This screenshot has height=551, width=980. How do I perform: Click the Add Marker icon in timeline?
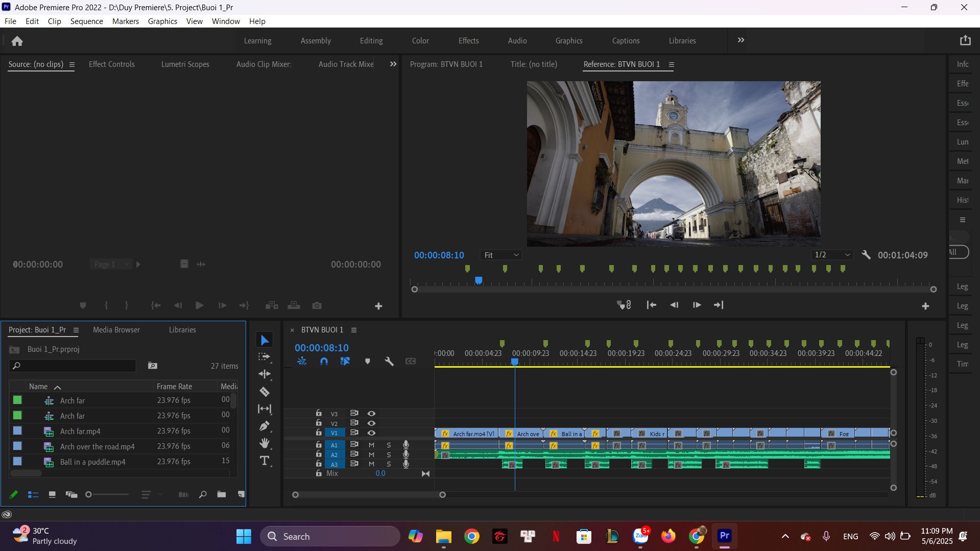click(x=367, y=361)
